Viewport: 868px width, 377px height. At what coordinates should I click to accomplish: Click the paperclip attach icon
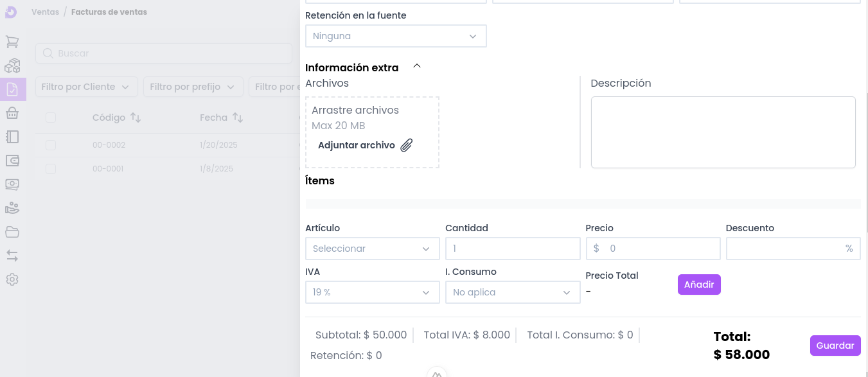[x=406, y=145]
